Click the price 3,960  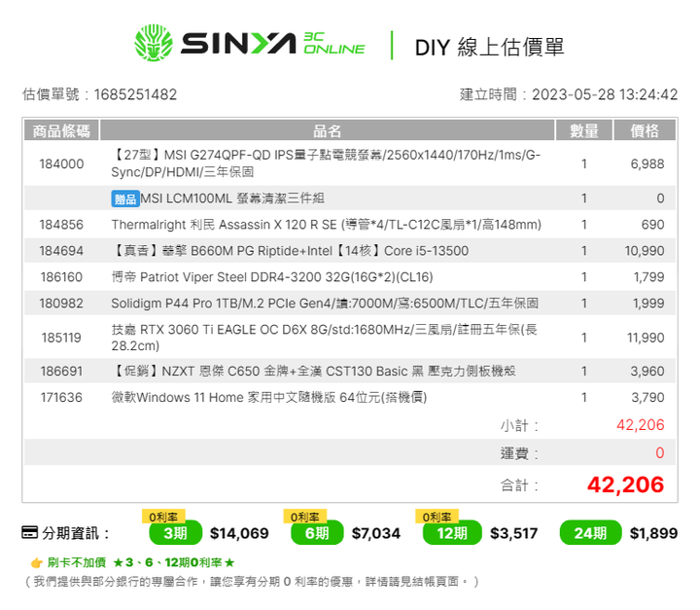click(647, 371)
